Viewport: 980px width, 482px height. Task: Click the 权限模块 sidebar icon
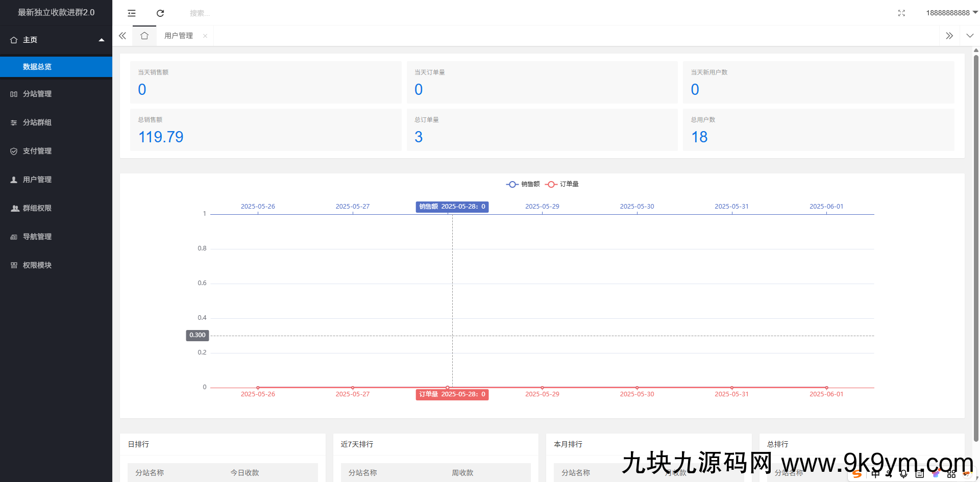(x=14, y=265)
